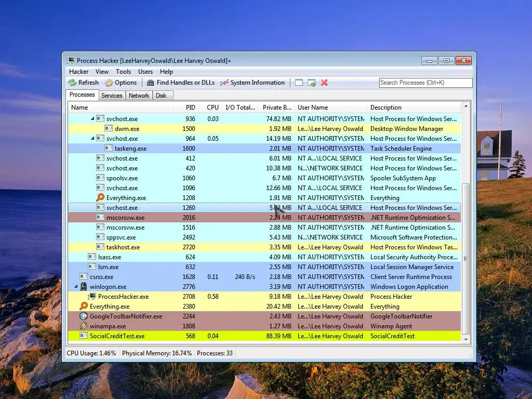Click the Everything.exe 2380 magnifier icon
This screenshot has width=532, height=399.
point(84,306)
